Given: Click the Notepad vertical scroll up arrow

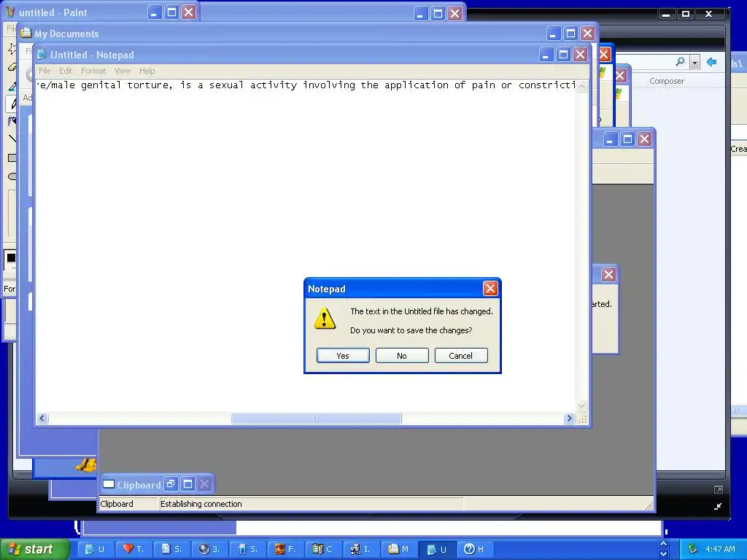Looking at the screenshot, I should 581,86.
